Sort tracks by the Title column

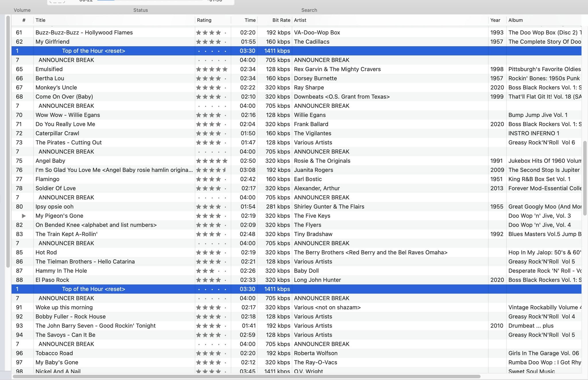114,20
